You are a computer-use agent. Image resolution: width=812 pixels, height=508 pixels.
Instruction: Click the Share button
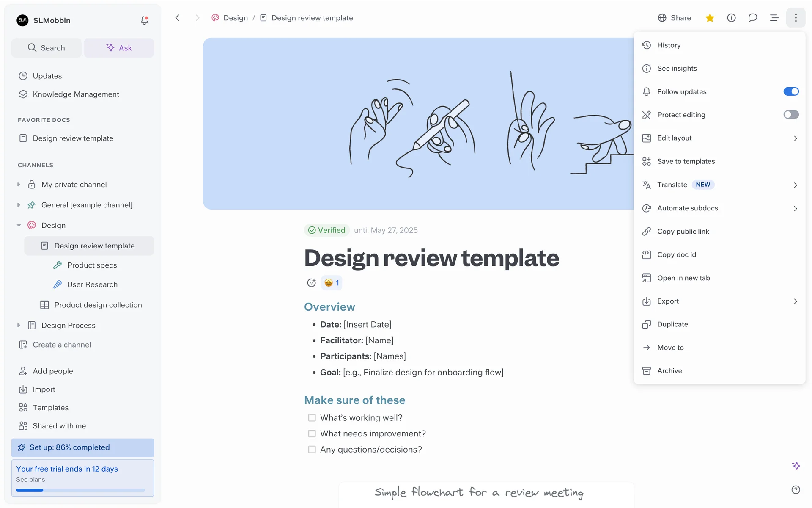click(675, 18)
